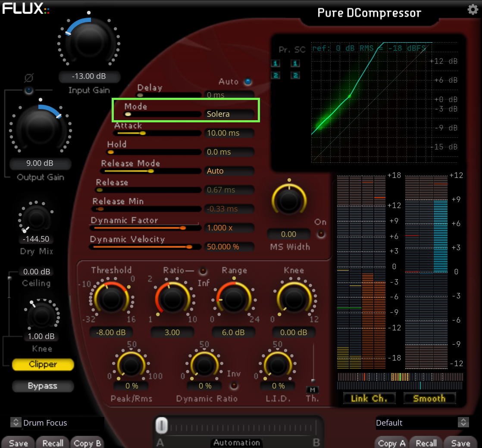Click the Ceiling 0.00 dB value
The width and height of the screenshot is (482, 448).
click(37, 271)
